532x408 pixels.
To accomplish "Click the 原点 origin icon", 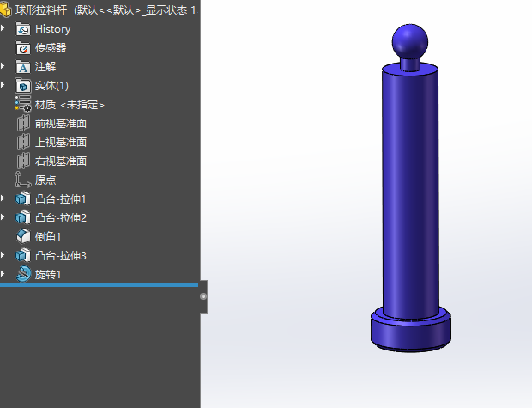I will 23,180.
